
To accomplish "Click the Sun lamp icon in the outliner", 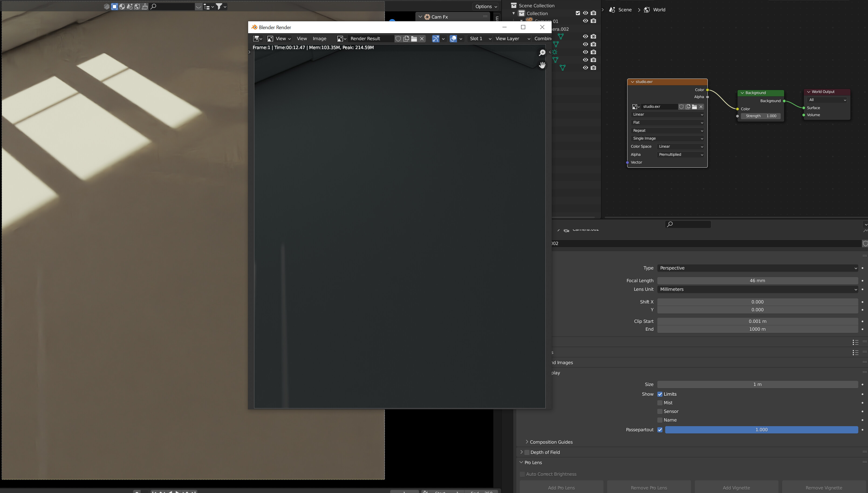I will (x=554, y=52).
